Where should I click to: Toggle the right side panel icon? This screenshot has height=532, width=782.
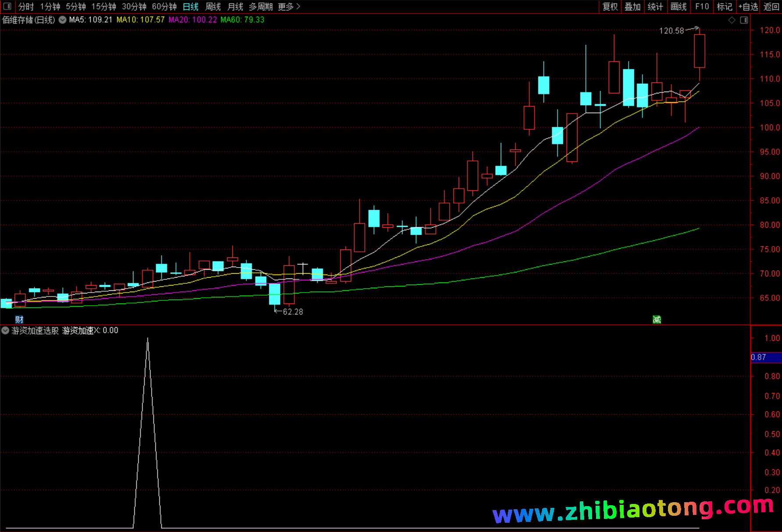744,20
